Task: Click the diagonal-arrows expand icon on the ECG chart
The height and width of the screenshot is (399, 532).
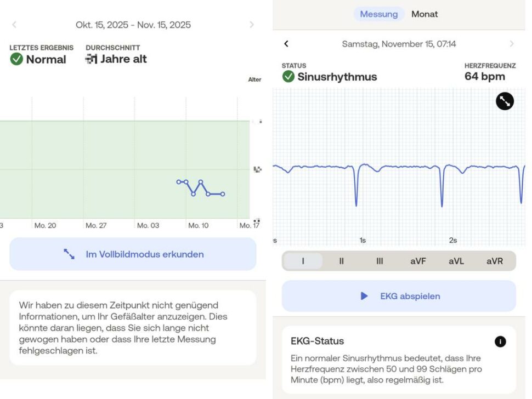Action: [x=505, y=101]
